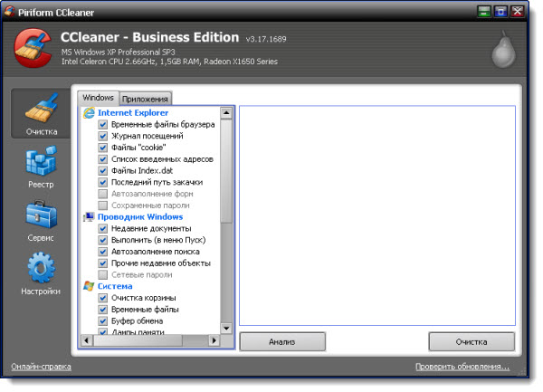This screenshot has height=392, width=543.
Task: Toggle the Файлы "cookie" checkbox
Action: (103, 148)
